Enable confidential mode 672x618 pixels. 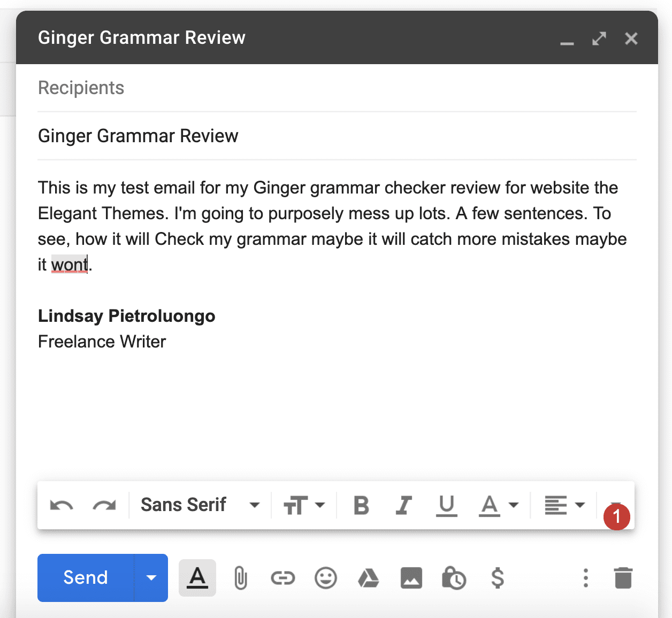(x=454, y=578)
